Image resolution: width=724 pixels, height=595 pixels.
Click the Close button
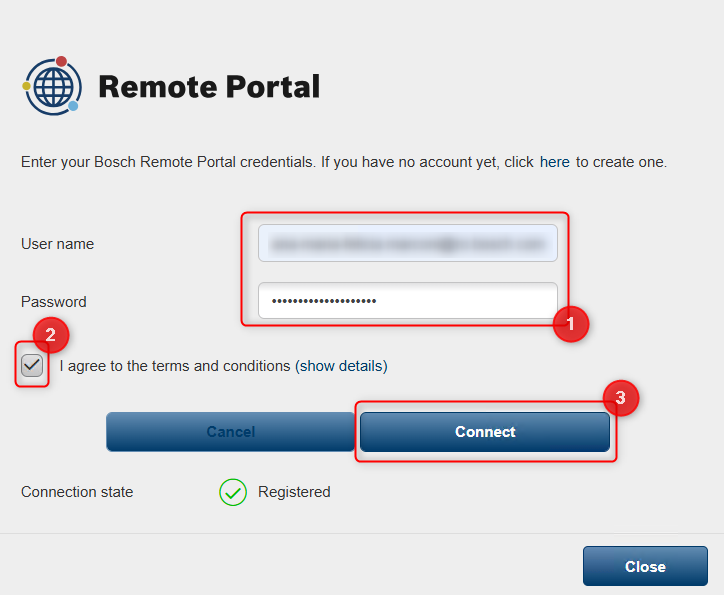pos(645,566)
